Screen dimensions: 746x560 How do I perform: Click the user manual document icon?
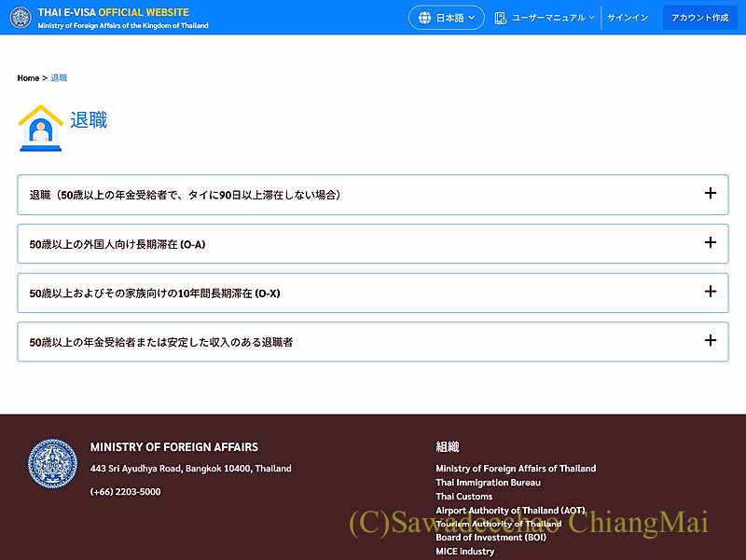click(500, 18)
